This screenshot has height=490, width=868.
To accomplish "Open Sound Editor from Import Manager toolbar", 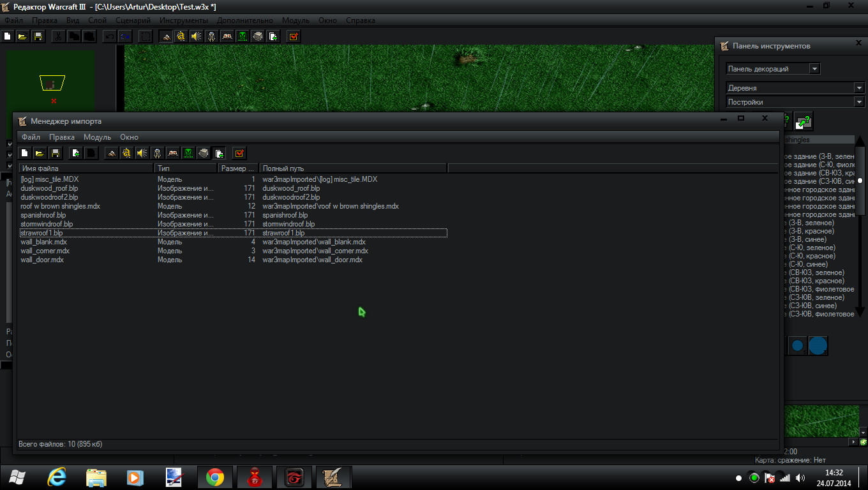I will coord(142,153).
